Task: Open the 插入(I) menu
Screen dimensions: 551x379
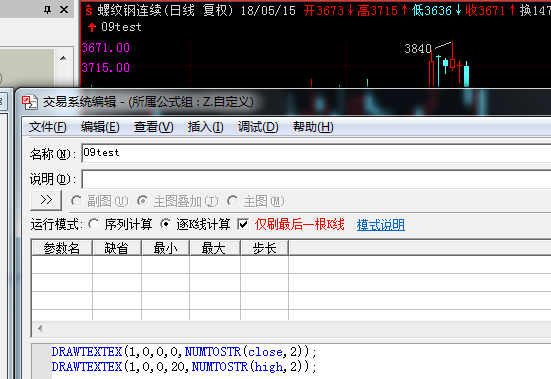Action: tap(205, 127)
